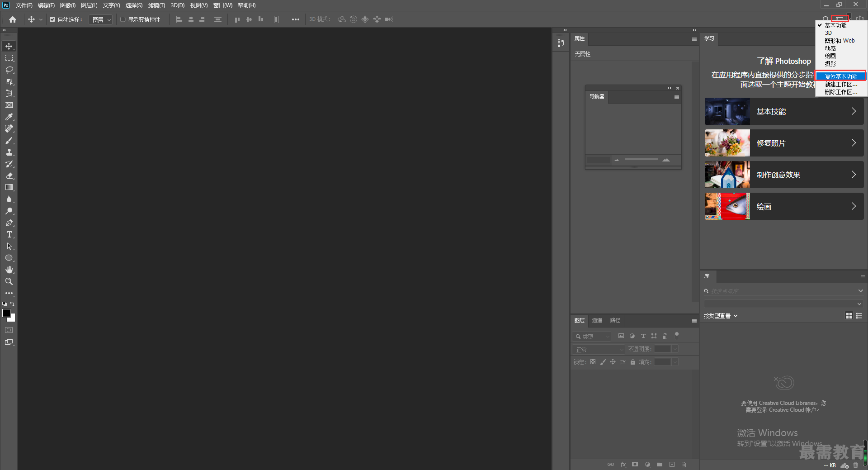Select the Crop tool
The height and width of the screenshot is (470, 868).
click(x=9, y=93)
